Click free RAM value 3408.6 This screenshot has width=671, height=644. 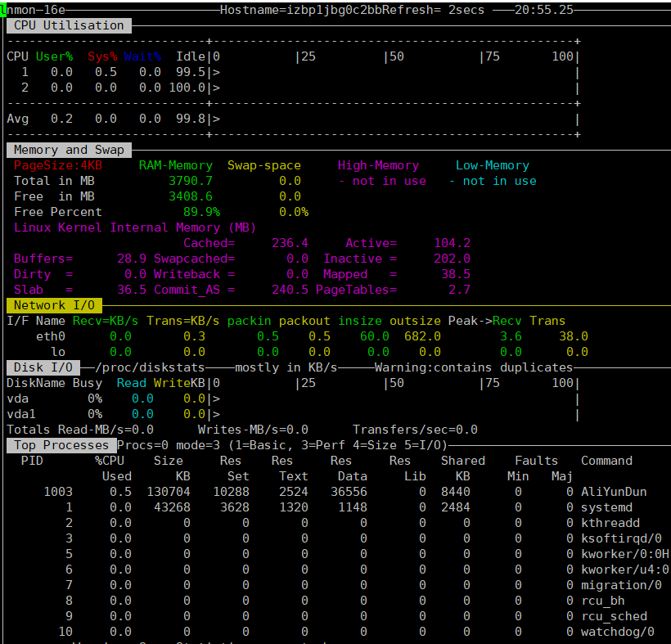191,196
